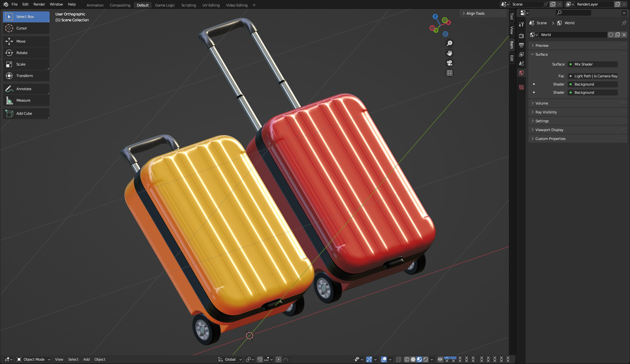Click the zoom magnifier viewport icon

click(450, 43)
